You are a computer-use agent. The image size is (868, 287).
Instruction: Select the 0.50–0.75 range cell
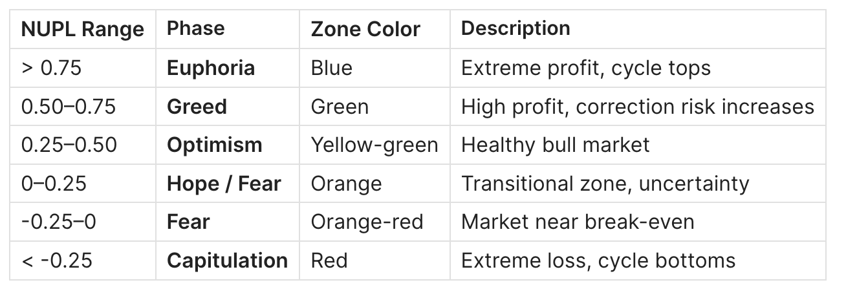pos(69,106)
